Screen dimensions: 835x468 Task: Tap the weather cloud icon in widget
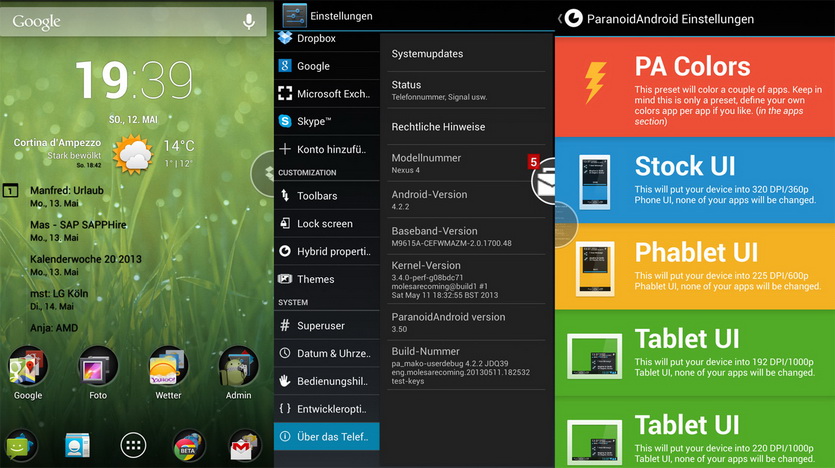(133, 155)
